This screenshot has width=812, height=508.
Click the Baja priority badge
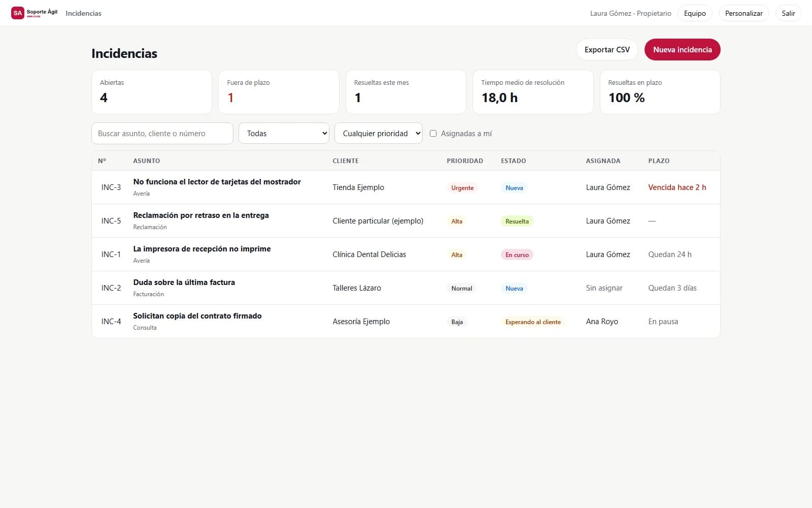[457, 322]
